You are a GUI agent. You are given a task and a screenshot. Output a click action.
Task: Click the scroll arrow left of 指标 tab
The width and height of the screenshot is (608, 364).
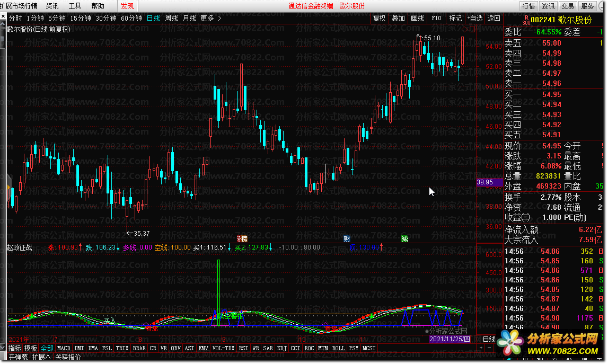[x=3, y=348]
